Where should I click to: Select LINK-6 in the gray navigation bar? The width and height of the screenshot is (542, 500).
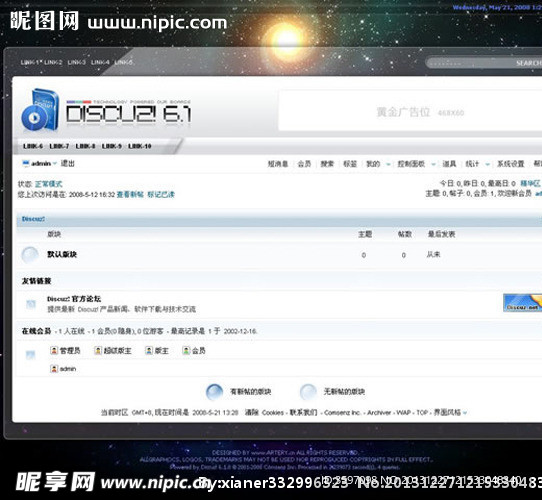click(33, 146)
